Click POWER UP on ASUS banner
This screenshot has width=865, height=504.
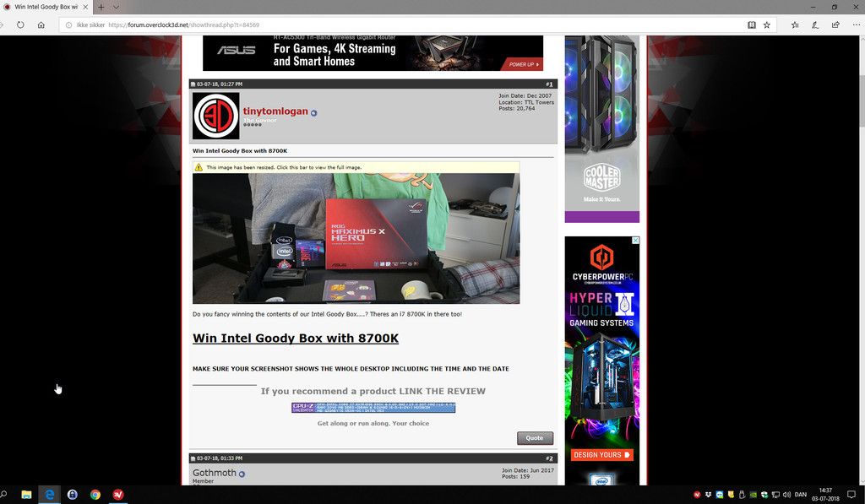point(524,64)
